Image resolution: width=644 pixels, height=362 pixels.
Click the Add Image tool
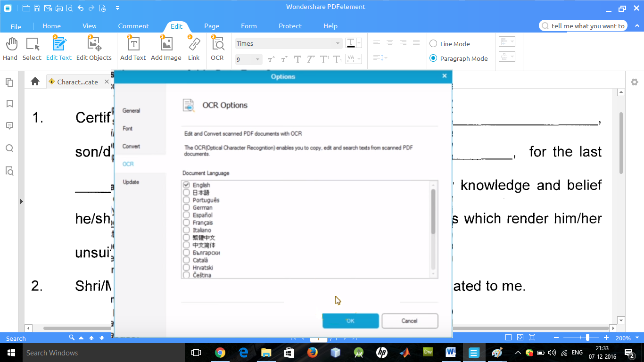point(166,49)
